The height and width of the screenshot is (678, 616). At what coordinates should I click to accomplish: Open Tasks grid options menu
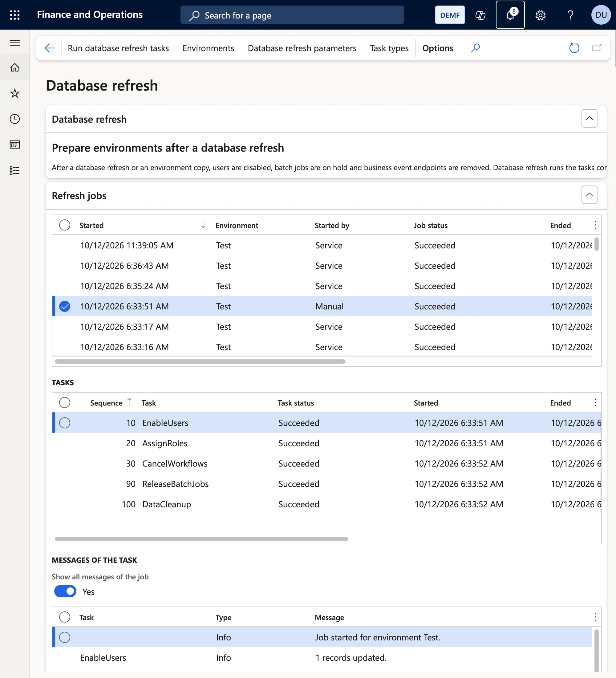coord(595,402)
